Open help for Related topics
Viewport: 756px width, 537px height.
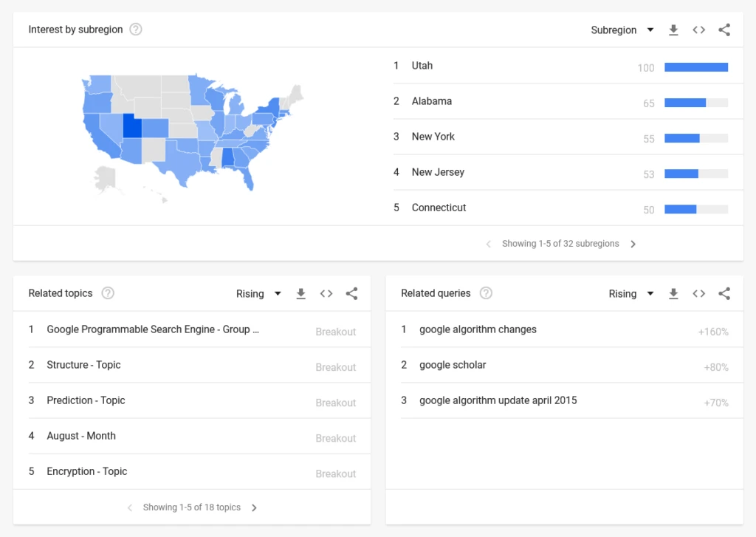point(108,293)
